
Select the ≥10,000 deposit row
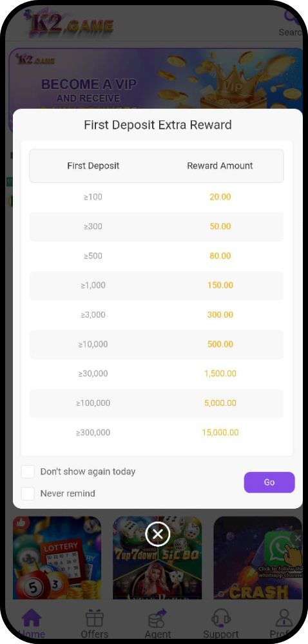(157, 344)
